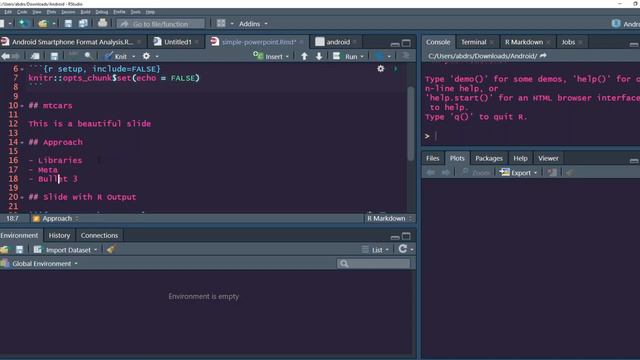
Task: Expand the Run dropdown menu
Action: point(362,57)
